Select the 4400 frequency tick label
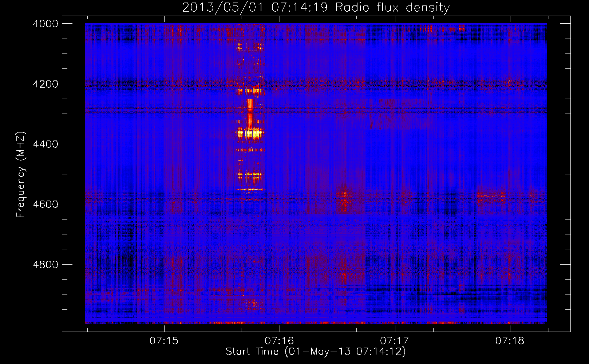 (46, 144)
